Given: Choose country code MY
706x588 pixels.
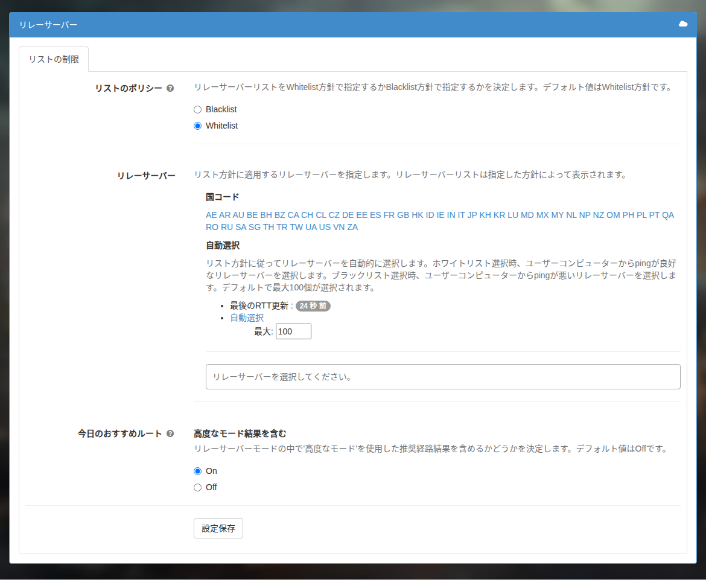Looking at the screenshot, I should (x=558, y=215).
